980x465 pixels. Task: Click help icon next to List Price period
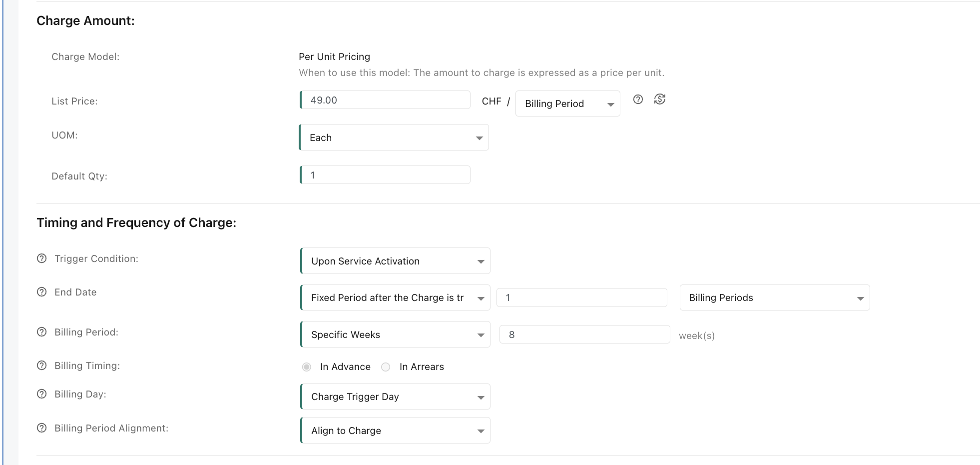pos(638,99)
